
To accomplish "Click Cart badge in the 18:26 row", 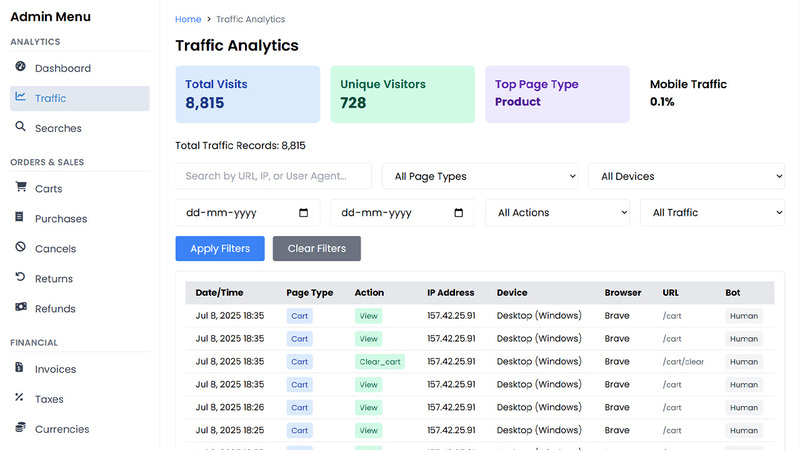I will (x=299, y=408).
